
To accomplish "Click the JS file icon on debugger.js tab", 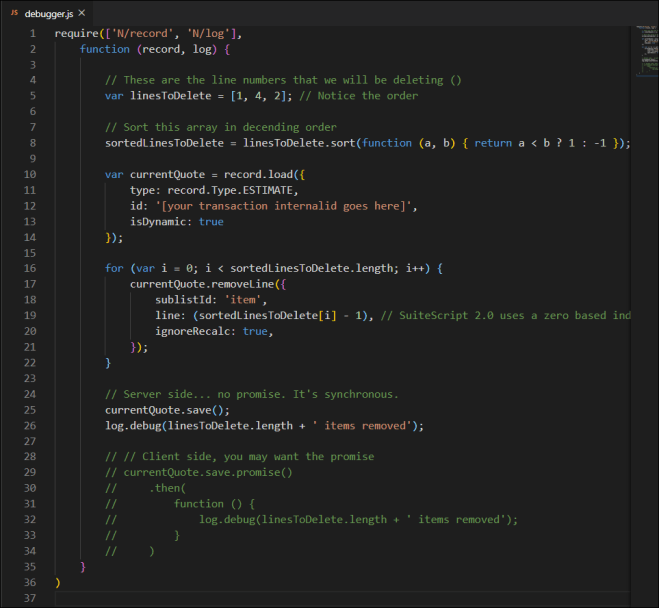I will [x=14, y=13].
